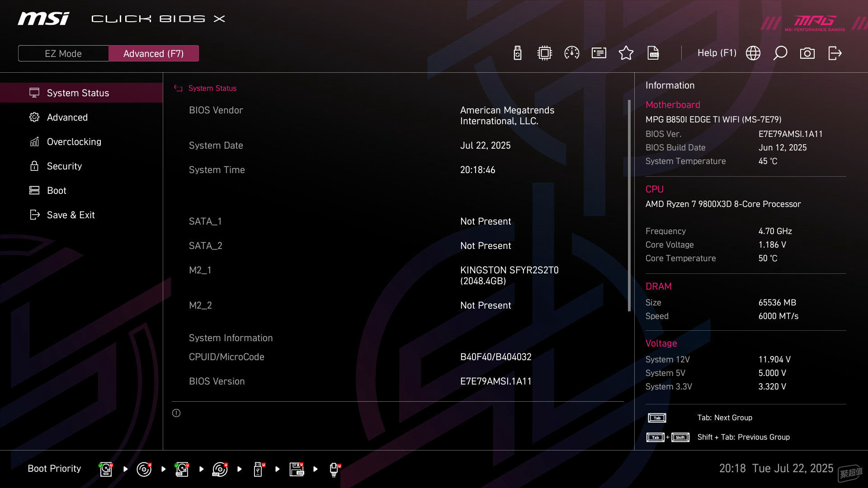Click the MSI logo
The width and height of the screenshot is (868, 488).
click(43, 19)
